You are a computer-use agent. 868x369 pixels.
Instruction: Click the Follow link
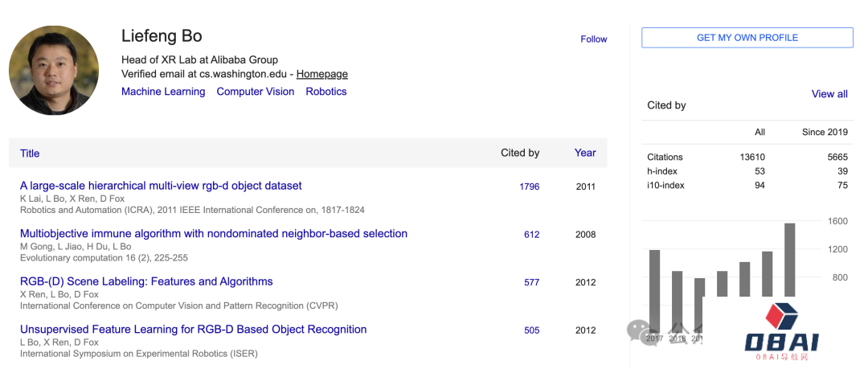[593, 39]
